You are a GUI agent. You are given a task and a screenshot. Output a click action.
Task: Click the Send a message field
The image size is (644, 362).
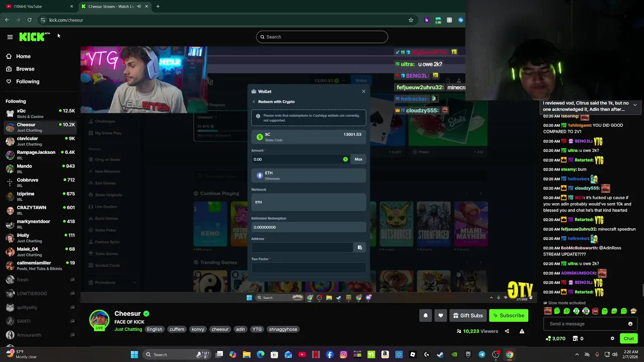pyautogui.click(x=586, y=324)
